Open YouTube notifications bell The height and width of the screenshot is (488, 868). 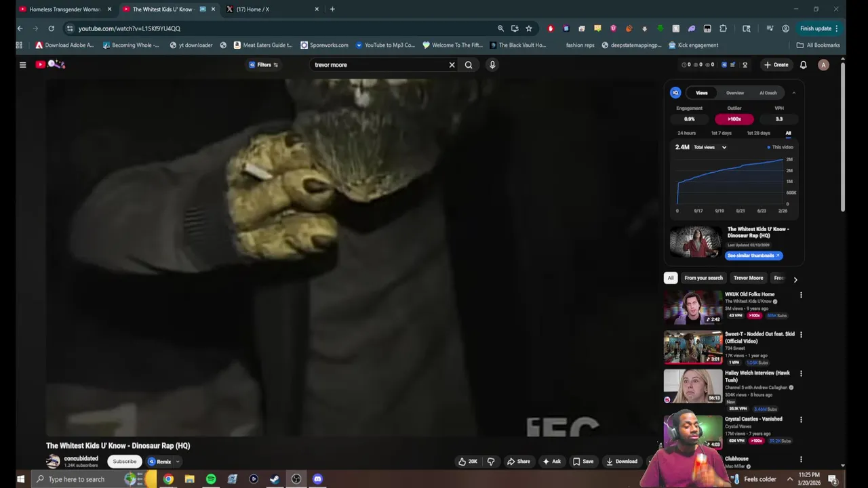click(803, 65)
